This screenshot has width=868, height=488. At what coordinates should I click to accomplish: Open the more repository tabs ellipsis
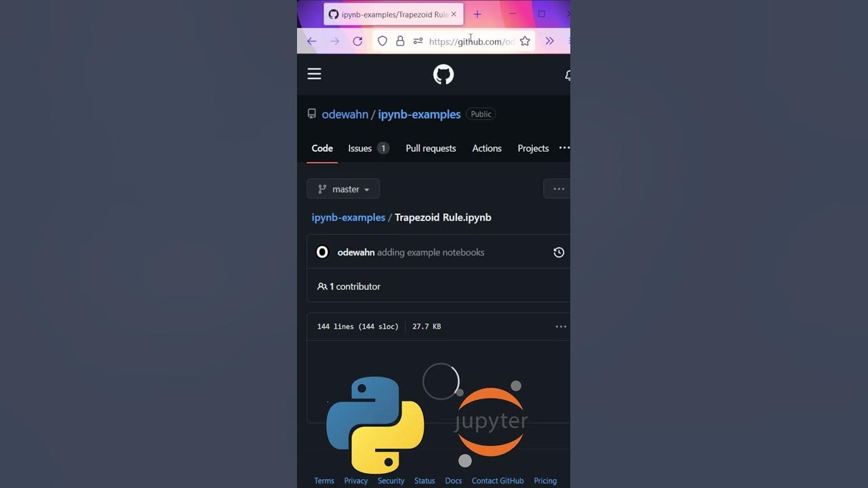564,148
